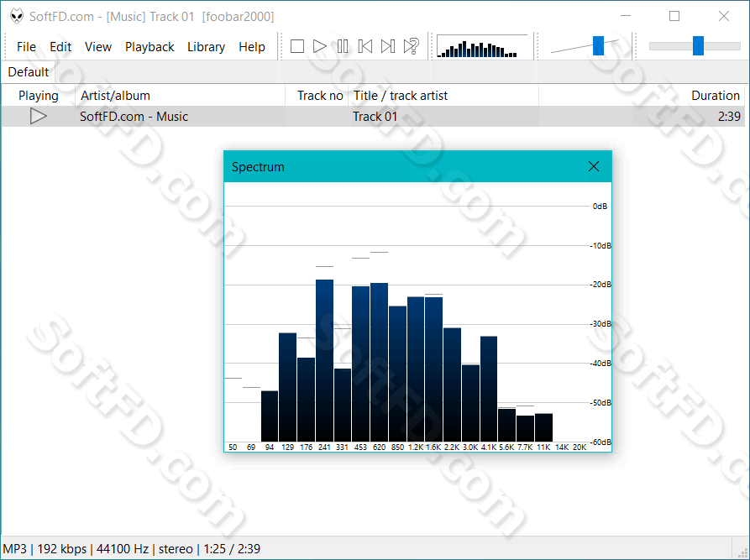
Task: Open the File menu
Action: (x=26, y=47)
